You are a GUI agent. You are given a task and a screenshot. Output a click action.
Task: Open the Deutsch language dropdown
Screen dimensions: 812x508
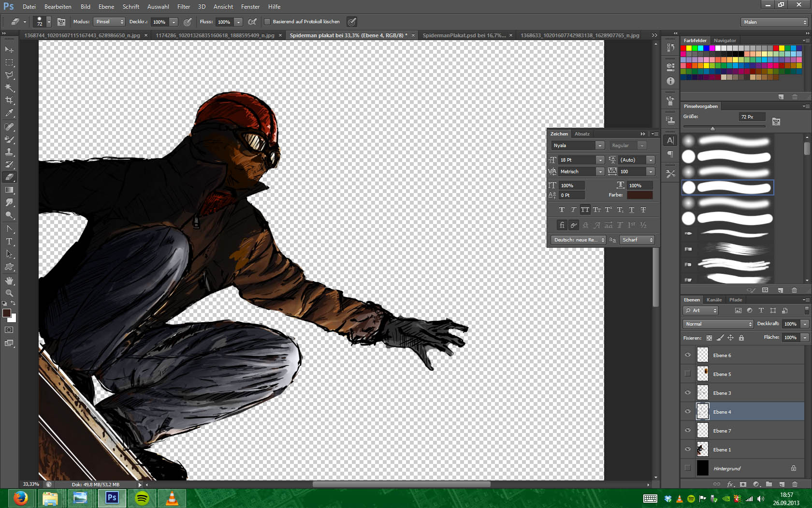578,240
